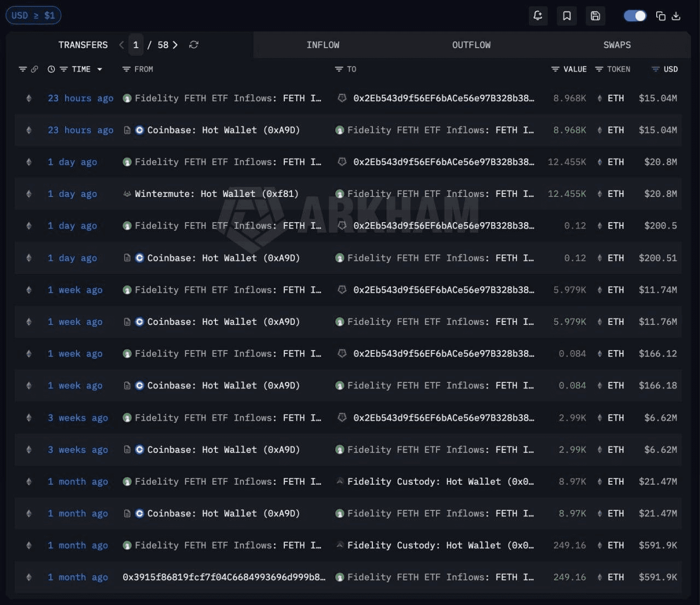700x605 pixels.
Task: Click address tag icon in $11.74M row
Action: tap(342, 290)
